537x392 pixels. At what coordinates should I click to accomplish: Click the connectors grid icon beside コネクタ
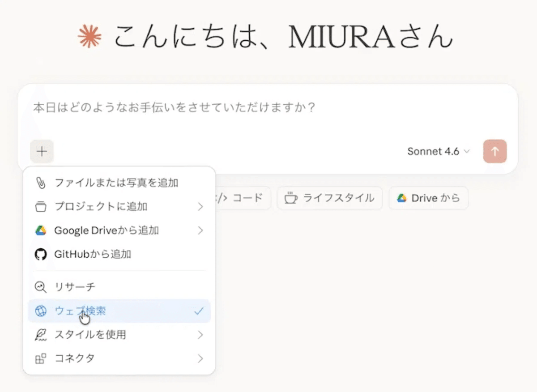41,358
